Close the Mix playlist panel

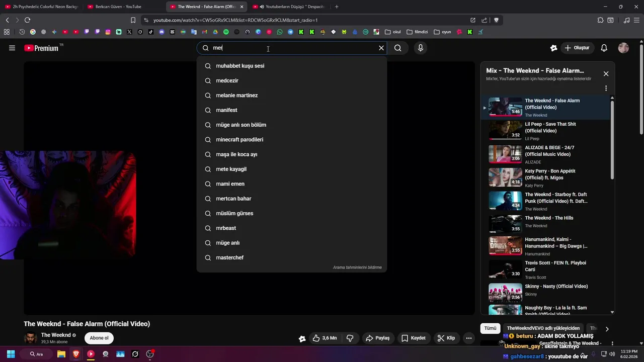[606, 74]
